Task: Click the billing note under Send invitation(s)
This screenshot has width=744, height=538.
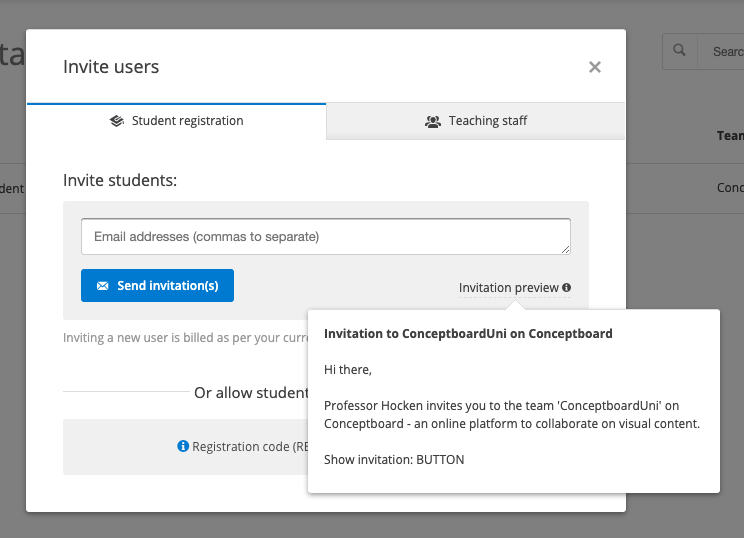Action: [180, 338]
